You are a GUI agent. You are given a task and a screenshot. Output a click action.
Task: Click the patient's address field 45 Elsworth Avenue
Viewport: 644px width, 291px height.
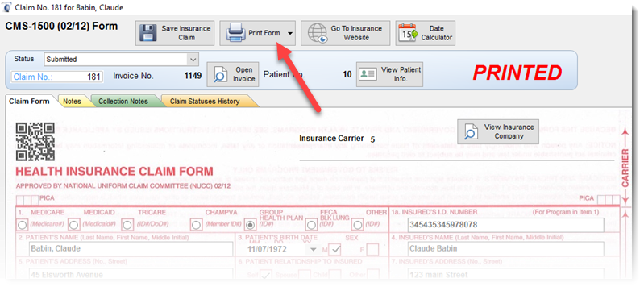click(131, 274)
